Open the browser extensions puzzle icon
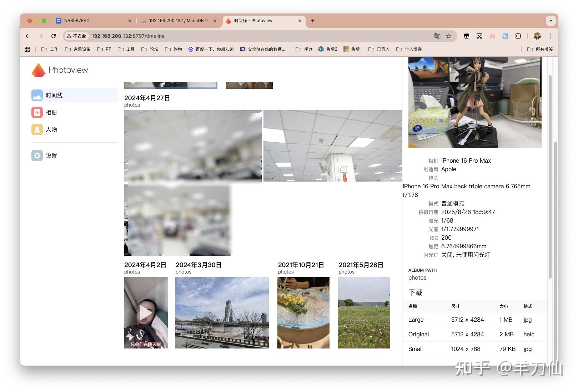Screen dimensions: 578x392 (518, 36)
